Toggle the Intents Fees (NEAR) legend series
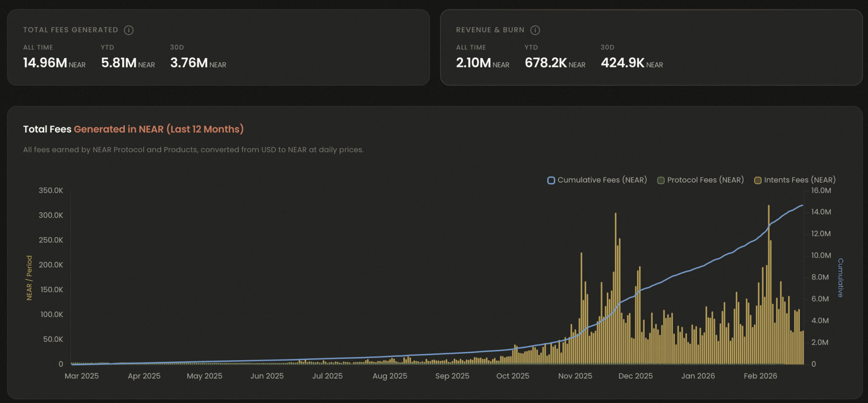Image resolution: width=868 pixels, height=403 pixels. tap(795, 180)
